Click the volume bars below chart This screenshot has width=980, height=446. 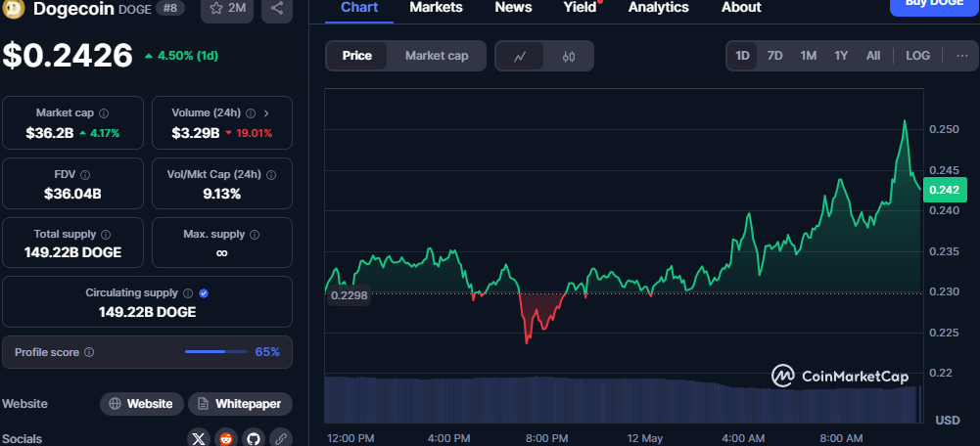pyautogui.click(x=623, y=400)
